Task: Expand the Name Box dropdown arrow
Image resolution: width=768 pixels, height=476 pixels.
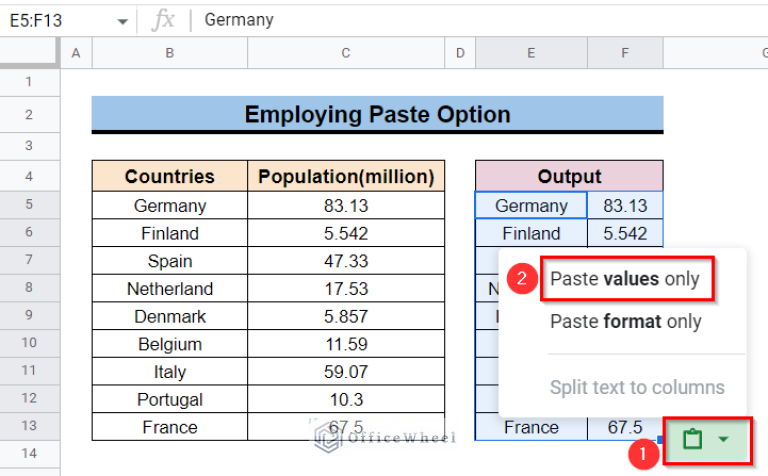Action: tap(122, 20)
